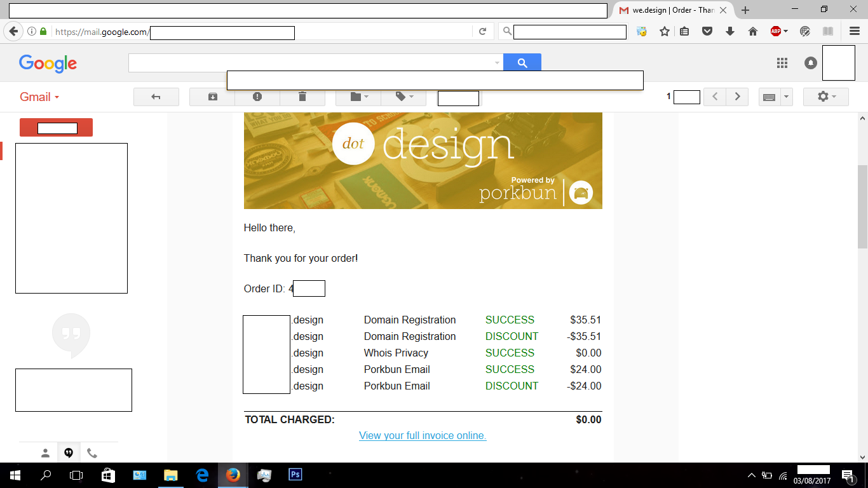
Task: Archive this email
Action: pos(212,97)
